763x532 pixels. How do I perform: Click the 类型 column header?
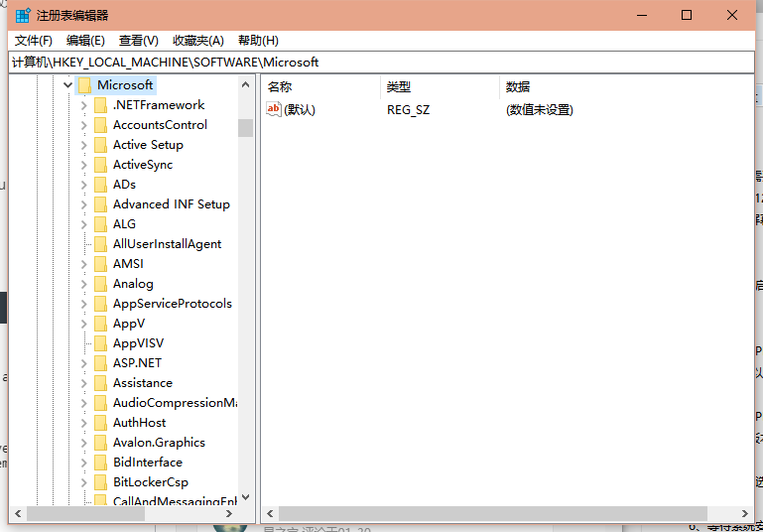click(x=440, y=87)
